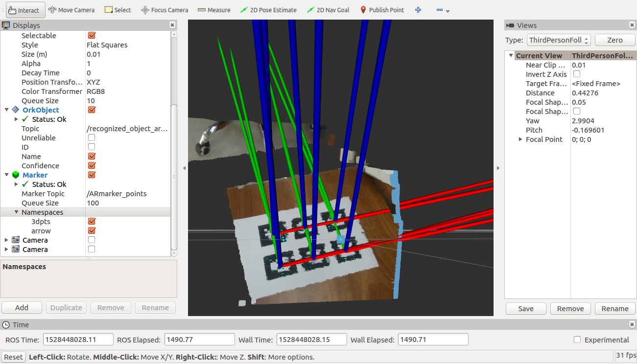Enable the second Camera display checkbox
The width and height of the screenshot is (637, 364).
tap(92, 249)
